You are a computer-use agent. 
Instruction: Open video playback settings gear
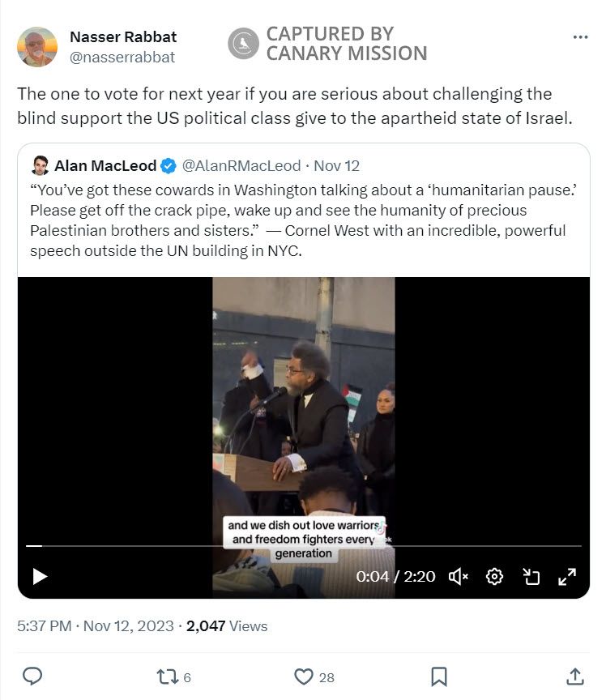tap(495, 576)
